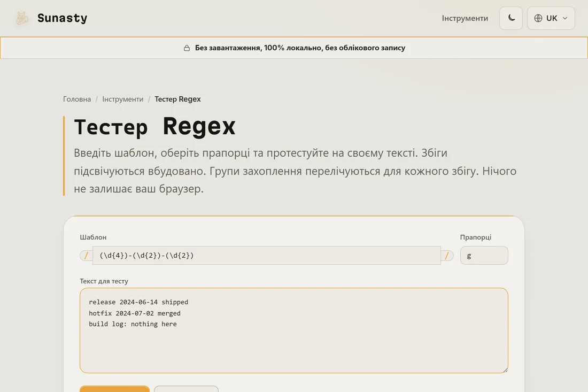Focus the Шаблон regex pattern field
Image resolution: width=588 pixels, height=392 pixels.
(266, 256)
